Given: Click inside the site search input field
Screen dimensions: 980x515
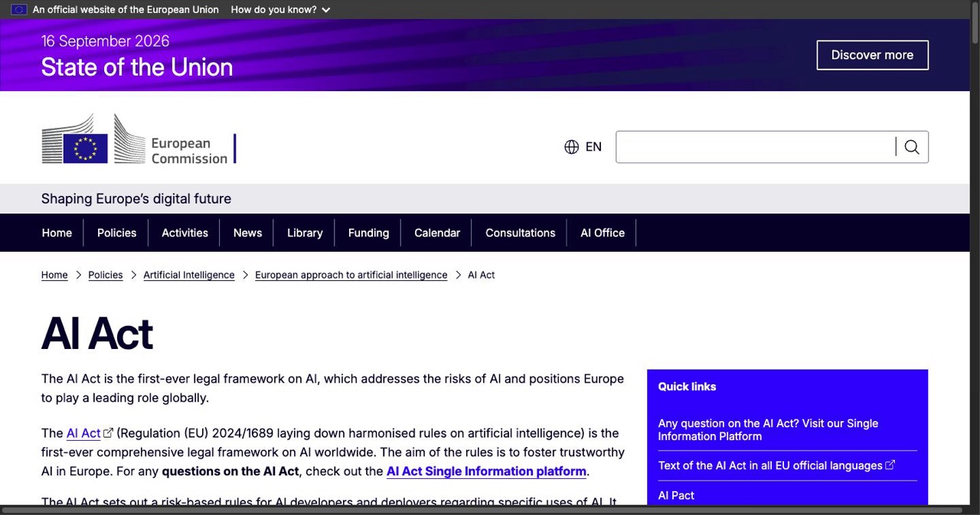Looking at the screenshot, I should click(756, 147).
